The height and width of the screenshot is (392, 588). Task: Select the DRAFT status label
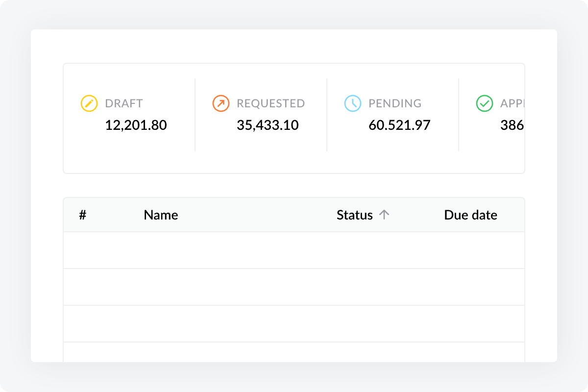pos(124,103)
